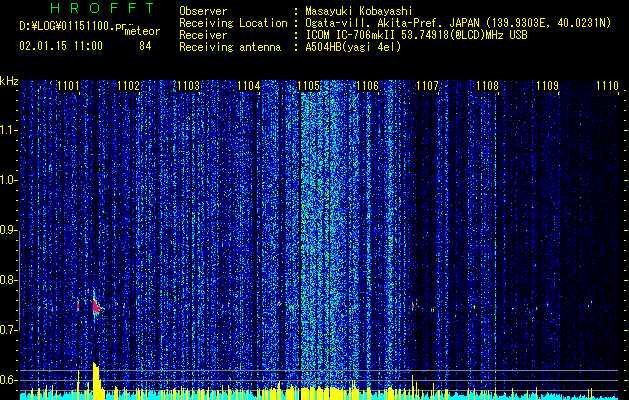Click the 1101 time marker
629x400 pixels.
pos(68,85)
